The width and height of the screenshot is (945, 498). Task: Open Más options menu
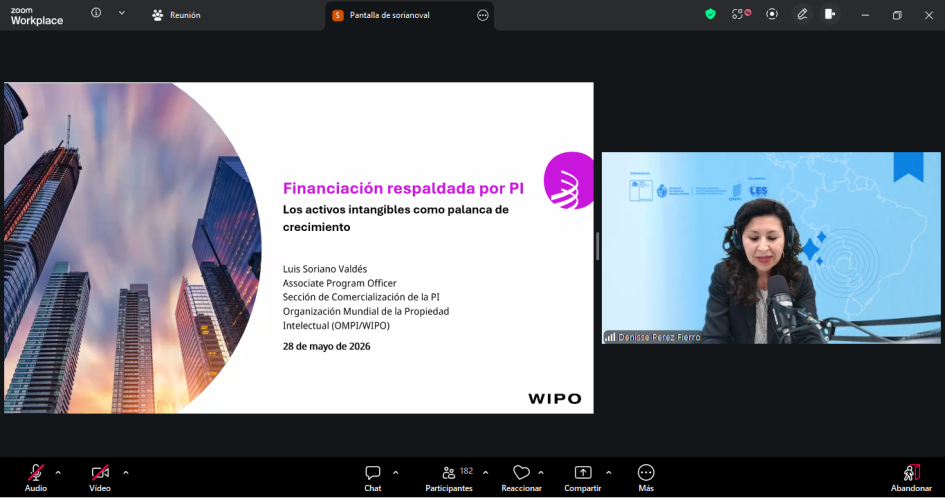pyautogui.click(x=646, y=479)
